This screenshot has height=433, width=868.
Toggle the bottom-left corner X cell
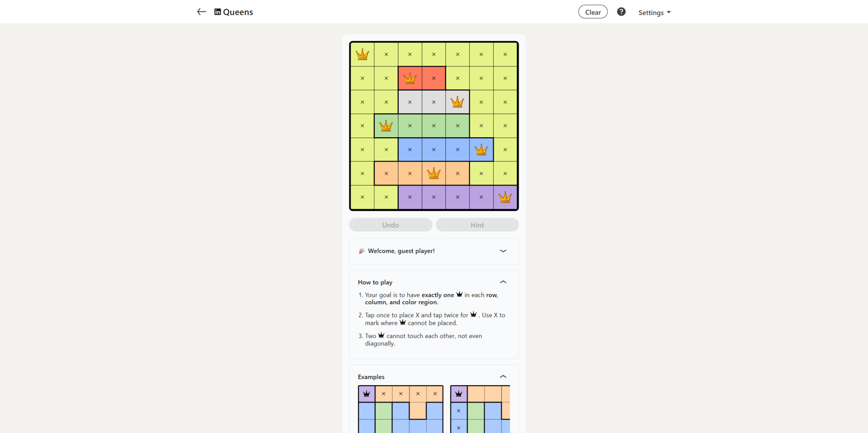click(x=362, y=197)
